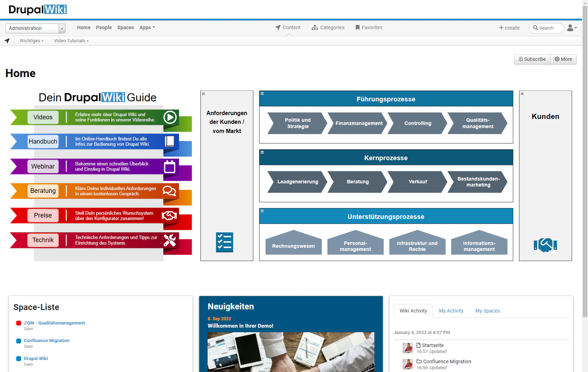Click the Neuigkeiten welcome image thumbnail
588x372 pixels.
(x=291, y=352)
